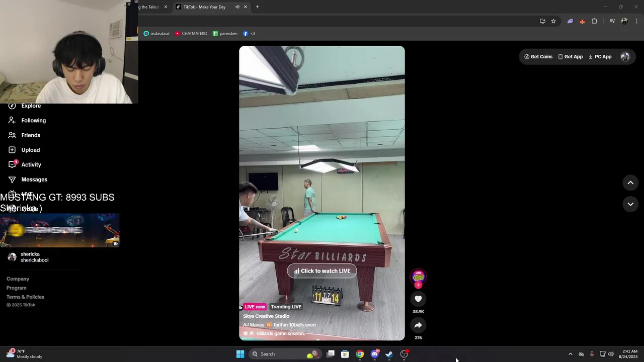
Task: Open CHATMATEKO bookmark
Action: [191, 34]
